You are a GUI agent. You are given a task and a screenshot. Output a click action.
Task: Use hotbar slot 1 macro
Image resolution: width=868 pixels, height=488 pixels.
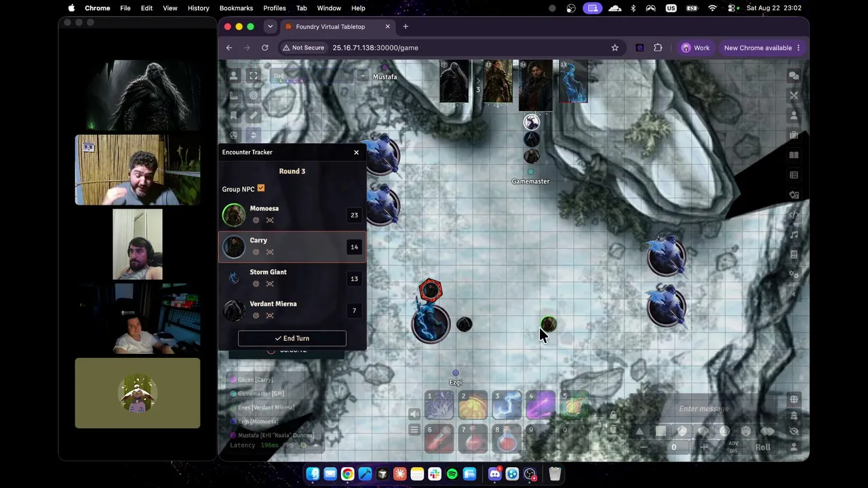point(439,405)
